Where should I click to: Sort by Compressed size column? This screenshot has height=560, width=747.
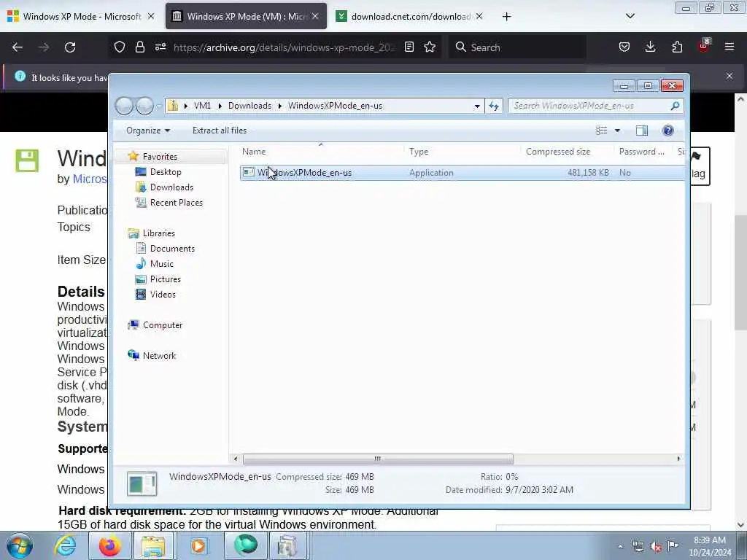pos(567,152)
